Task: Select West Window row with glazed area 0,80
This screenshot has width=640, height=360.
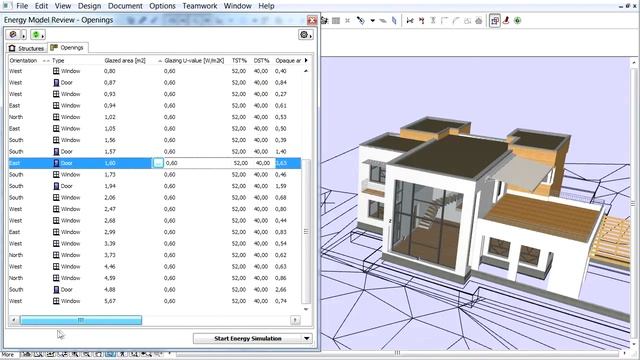Action: click(155, 71)
